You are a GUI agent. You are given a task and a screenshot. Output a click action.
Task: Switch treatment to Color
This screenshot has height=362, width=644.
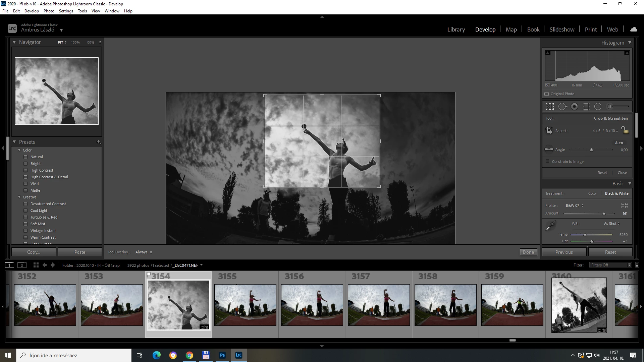tap(592, 193)
